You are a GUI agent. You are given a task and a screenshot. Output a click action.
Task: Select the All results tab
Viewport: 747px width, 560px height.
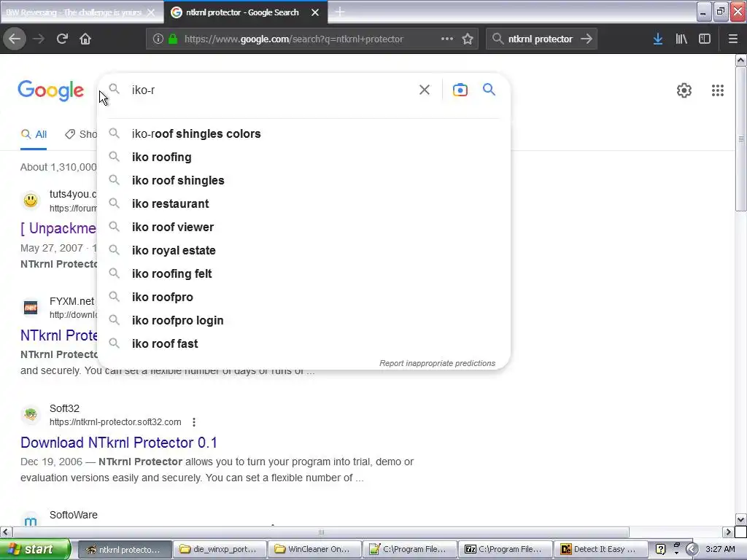34,134
